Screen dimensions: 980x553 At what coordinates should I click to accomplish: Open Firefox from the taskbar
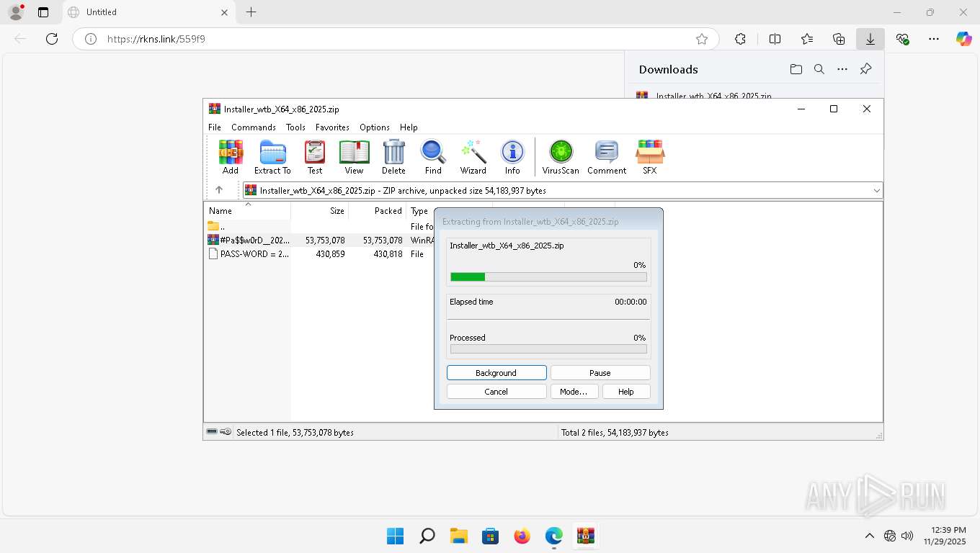(x=522, y=536)
